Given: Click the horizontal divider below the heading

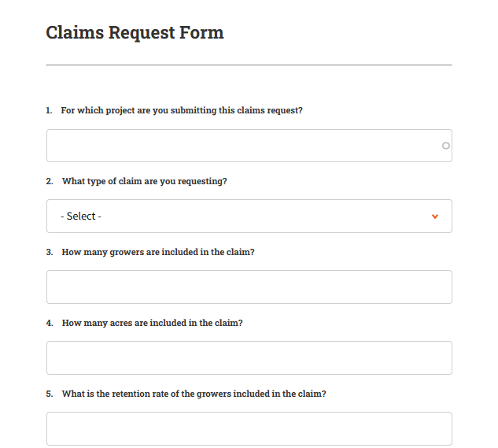Looking at the screenshot, I should pyautogui.click(x=249, y=65).
